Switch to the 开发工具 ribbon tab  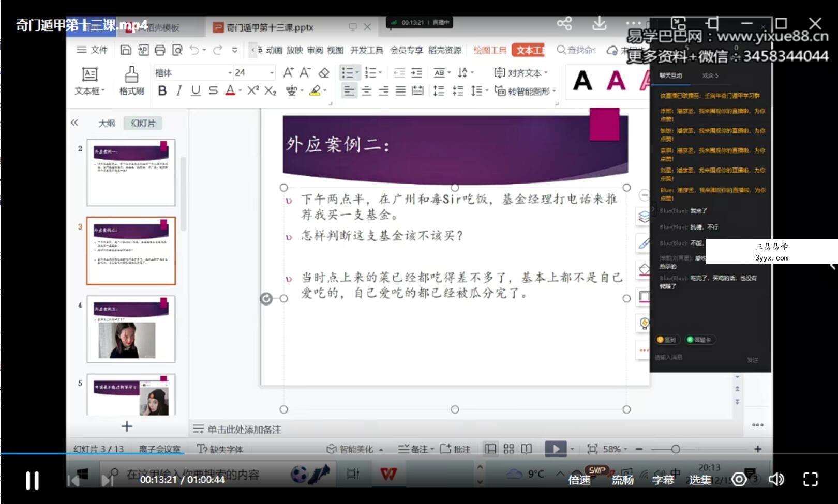[367, 50]
